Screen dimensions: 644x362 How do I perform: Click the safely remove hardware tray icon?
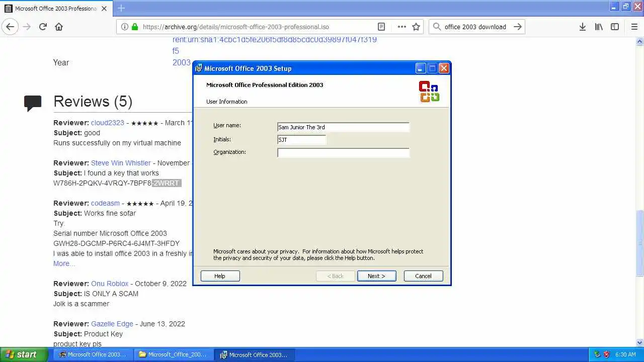[x=597, y=354]
